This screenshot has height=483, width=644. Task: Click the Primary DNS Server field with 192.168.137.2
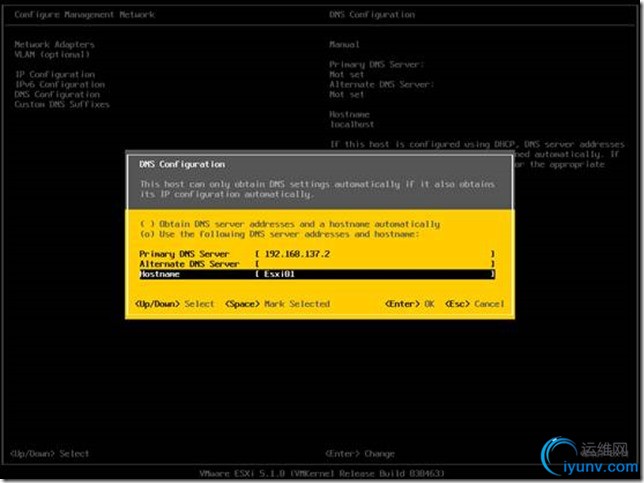375,254
